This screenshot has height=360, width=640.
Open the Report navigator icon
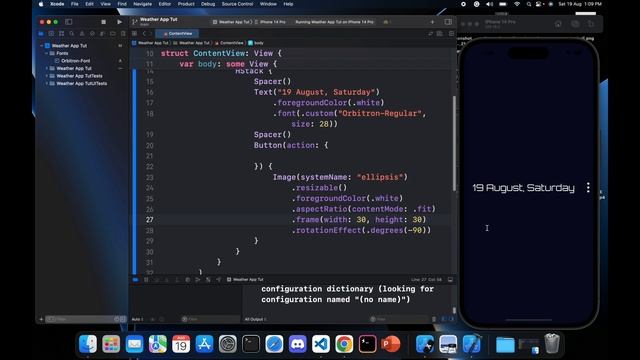(123, 33)
